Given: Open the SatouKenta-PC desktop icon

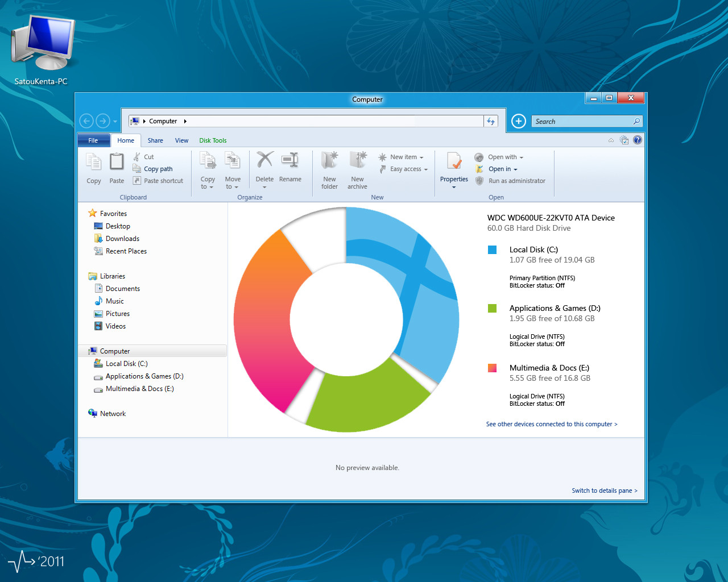Looking at the screenshot, I should [42, 50].
